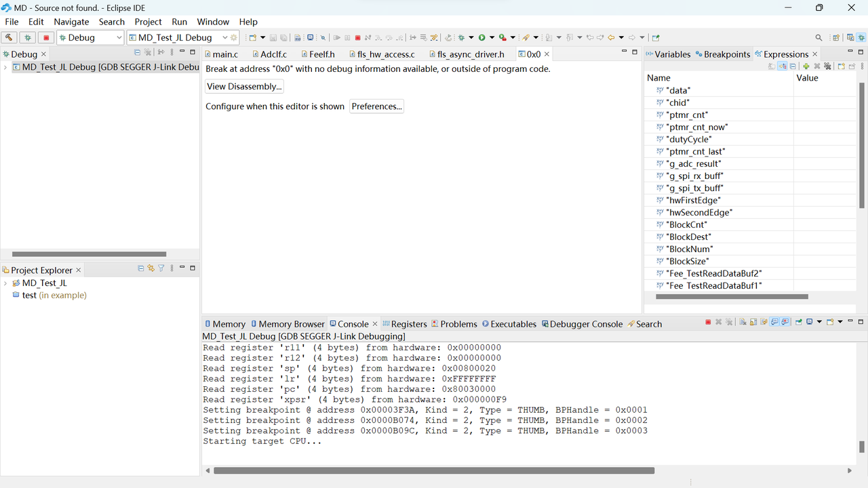Screen dimensions: 868x488
Task: Click the console horizontal scrollbar
Action: [434, 470]
